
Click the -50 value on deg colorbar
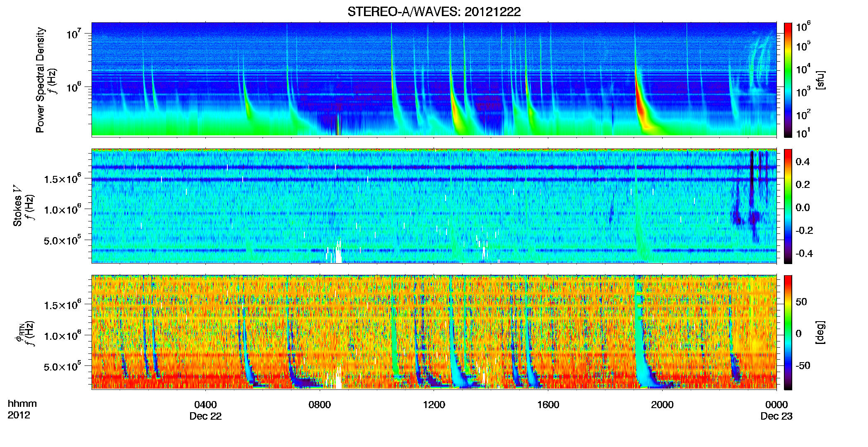point(803,365)
